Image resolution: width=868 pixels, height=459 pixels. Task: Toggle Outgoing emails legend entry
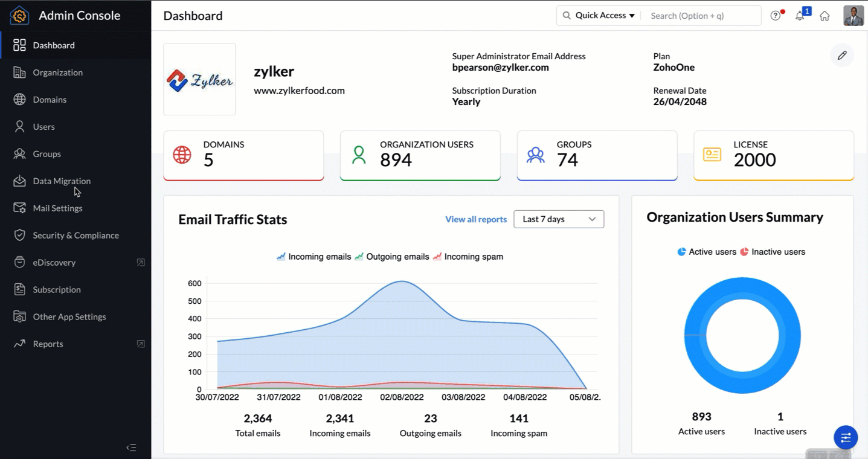coord(391,257)
